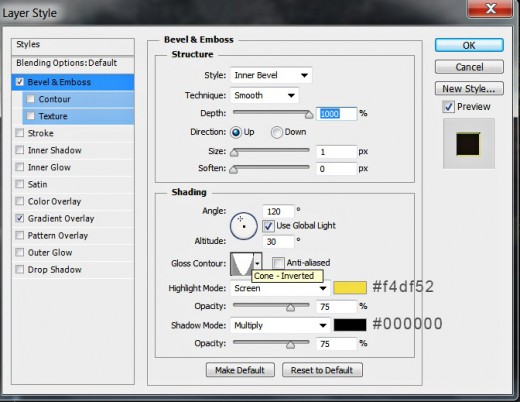Click the Gloss Contour curve thumbnail
The height and width of the screenshot is (402, 520).
[x=242, y=263]
